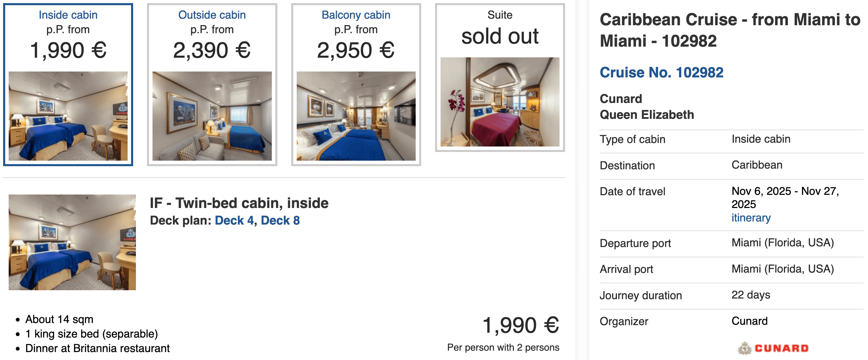Click the 1,990 € per person price
868x360 pixels.
click(520, 325)
